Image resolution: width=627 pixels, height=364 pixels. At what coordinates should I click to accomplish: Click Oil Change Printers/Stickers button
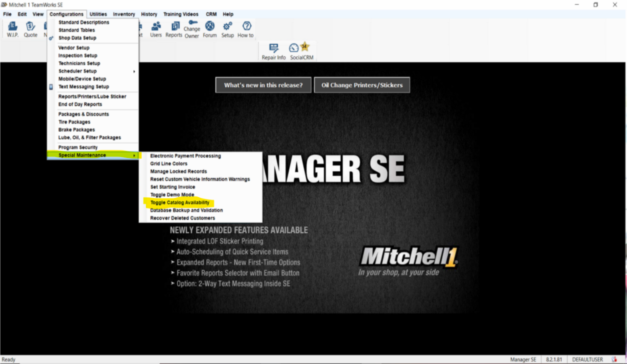pos(362,85)
